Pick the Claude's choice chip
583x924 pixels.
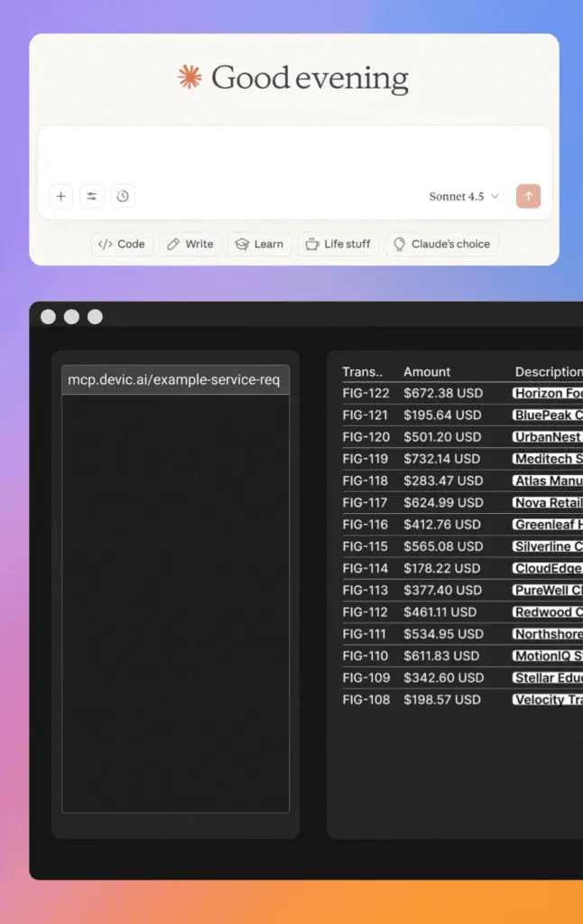441,244
